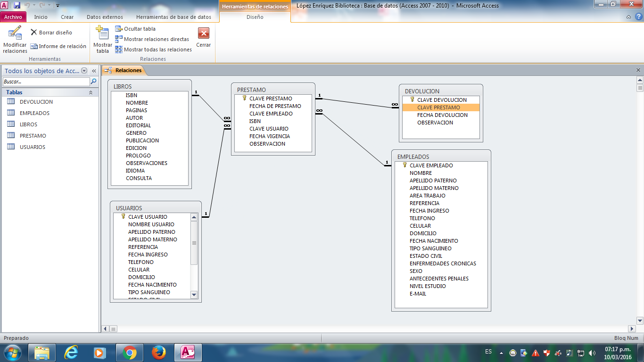Close the Relaciones document tab
The width and height of the screenshot is (644, 362).
tap(638, 70)
